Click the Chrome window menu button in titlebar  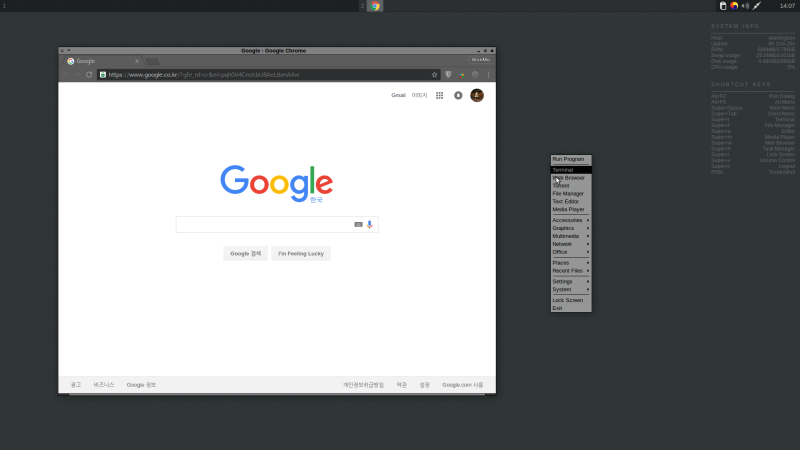pos(62,51)
